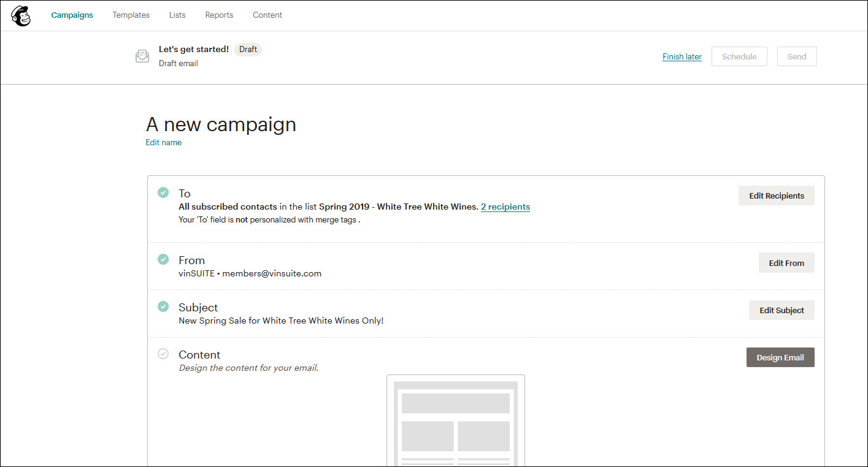Viewport: 868px width, 467px height.
Task: Click Edit Subject to modify the subject line
Action: tap(782, 310)
